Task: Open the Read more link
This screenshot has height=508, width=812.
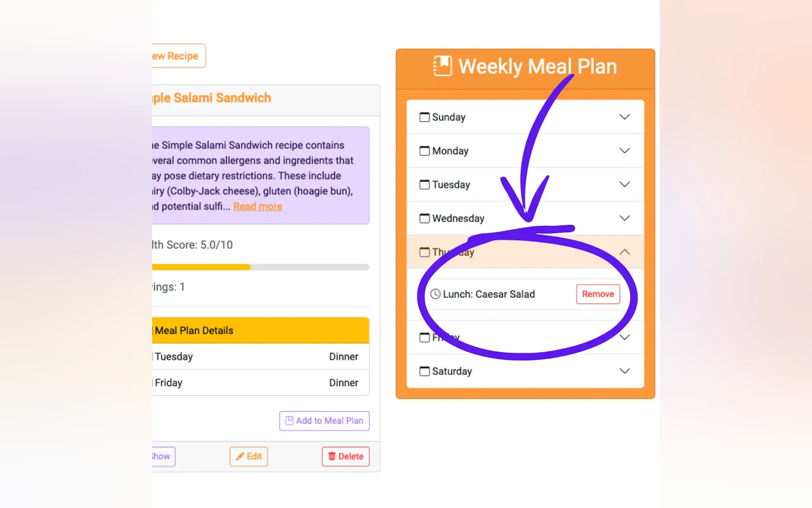Action: [257, 206]
